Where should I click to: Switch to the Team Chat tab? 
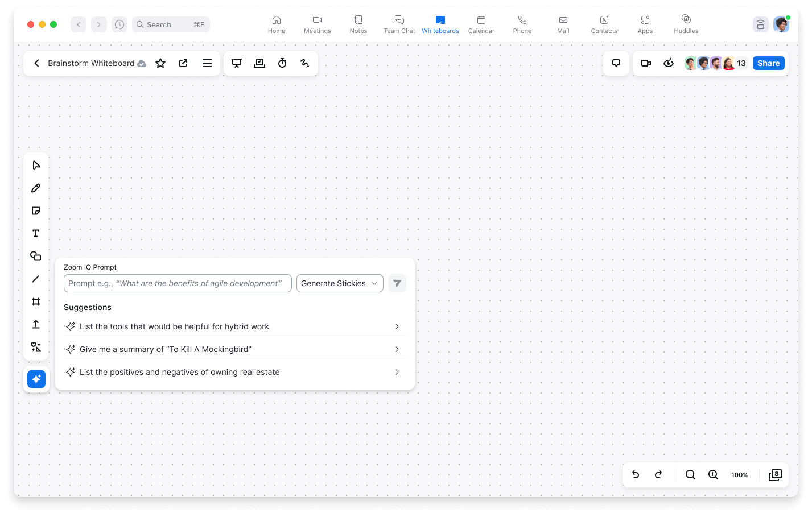point(399,24)
